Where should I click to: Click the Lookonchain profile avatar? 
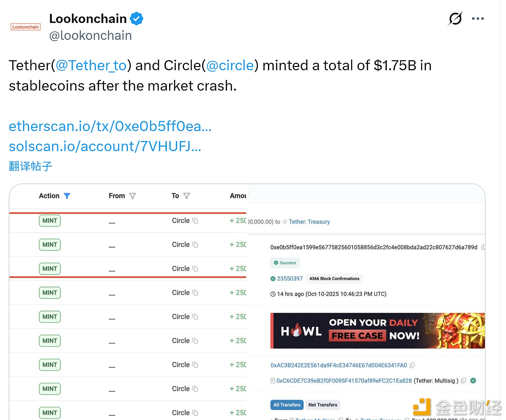[26, 27]
